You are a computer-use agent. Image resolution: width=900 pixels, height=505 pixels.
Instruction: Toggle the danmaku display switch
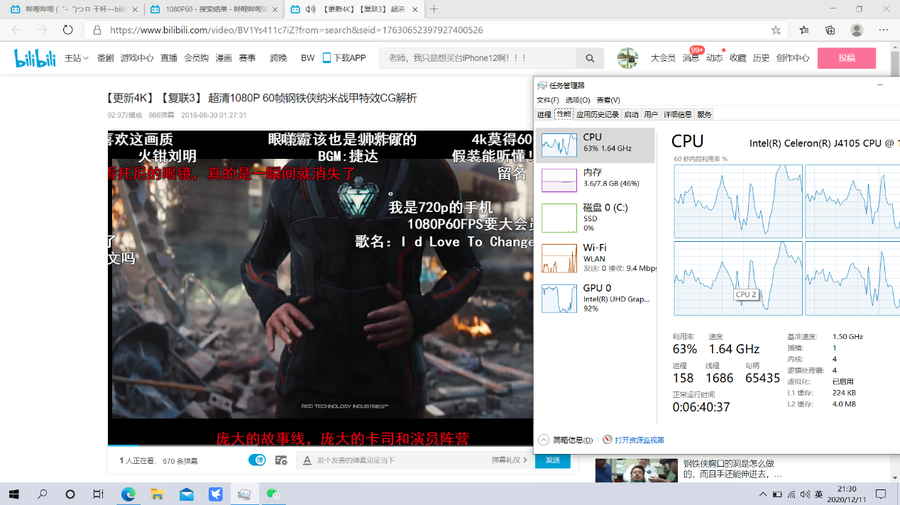[x=257, y=460]
